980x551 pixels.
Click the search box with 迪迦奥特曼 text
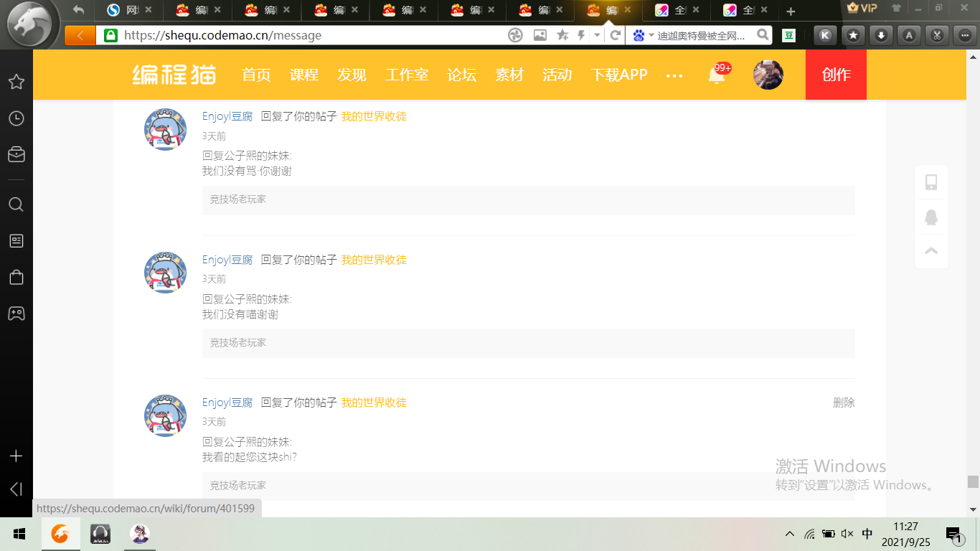[702, 35]
